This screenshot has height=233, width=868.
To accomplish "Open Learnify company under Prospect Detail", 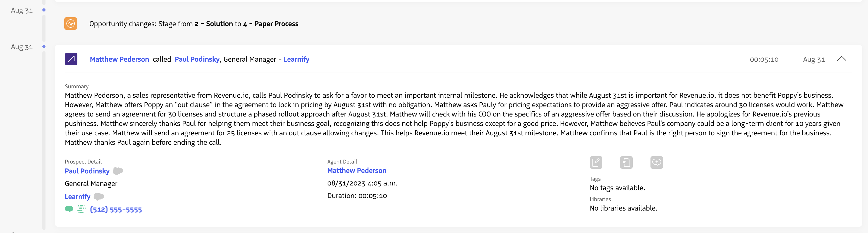I will (x=77, y=197).
